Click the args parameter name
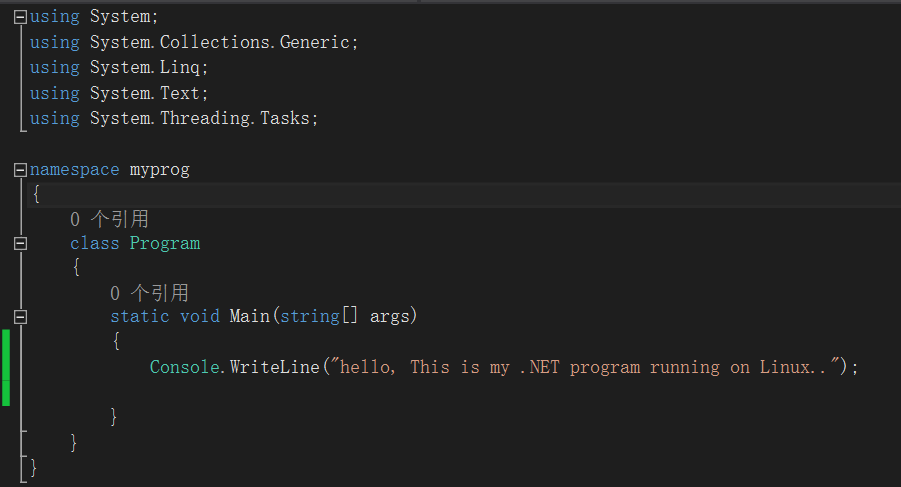 [x=390, y=316]
